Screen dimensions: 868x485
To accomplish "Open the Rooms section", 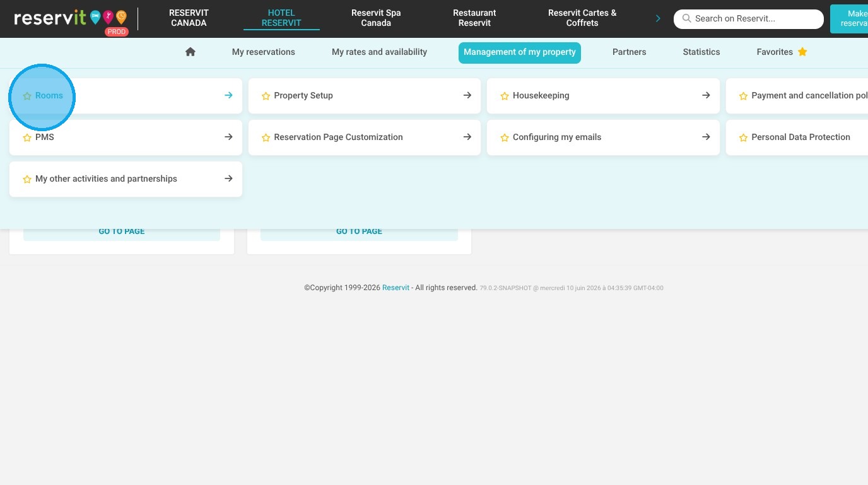I will click(126, 96).
